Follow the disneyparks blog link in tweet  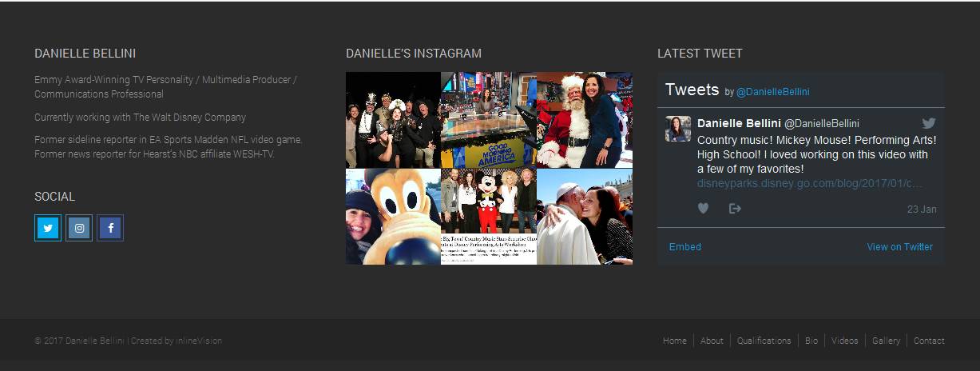coord(810,184)
